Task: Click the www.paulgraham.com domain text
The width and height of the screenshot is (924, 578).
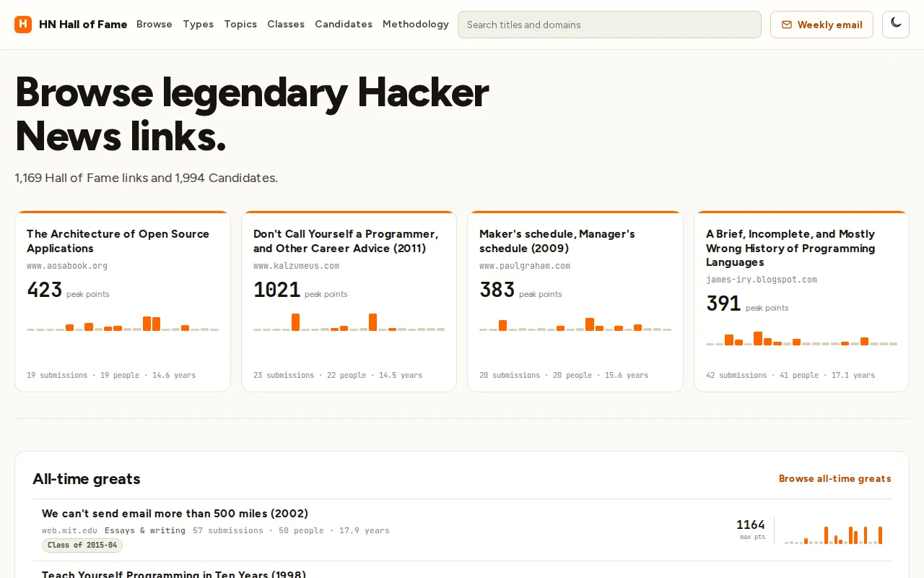Action: tap(525, 266)
